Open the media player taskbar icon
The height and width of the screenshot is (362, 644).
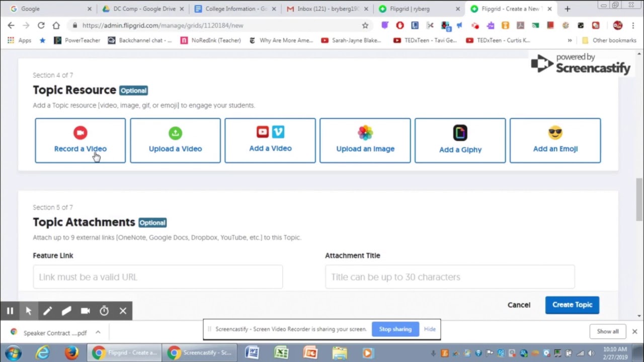368,353
